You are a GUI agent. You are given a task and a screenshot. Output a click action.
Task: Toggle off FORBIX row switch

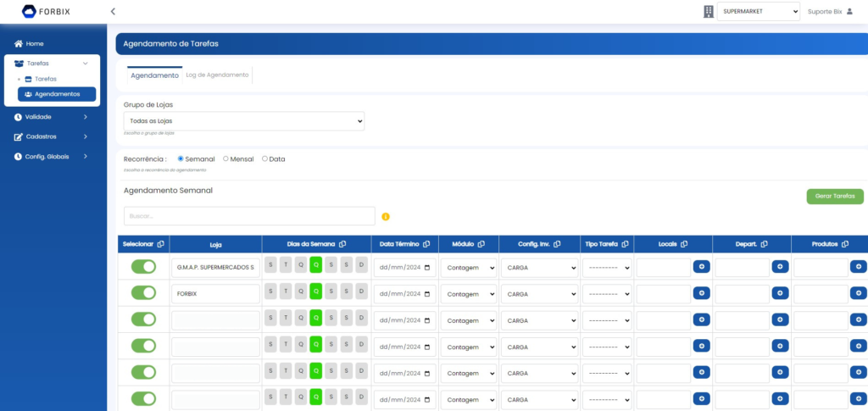coord(143,293)
